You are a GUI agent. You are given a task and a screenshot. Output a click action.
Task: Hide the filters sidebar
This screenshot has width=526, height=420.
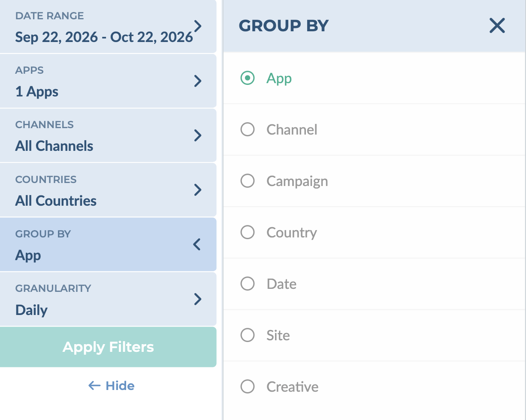112,386
